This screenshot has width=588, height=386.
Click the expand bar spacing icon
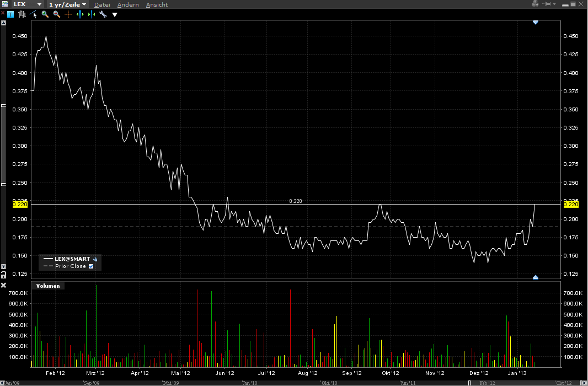click(79, 14)
